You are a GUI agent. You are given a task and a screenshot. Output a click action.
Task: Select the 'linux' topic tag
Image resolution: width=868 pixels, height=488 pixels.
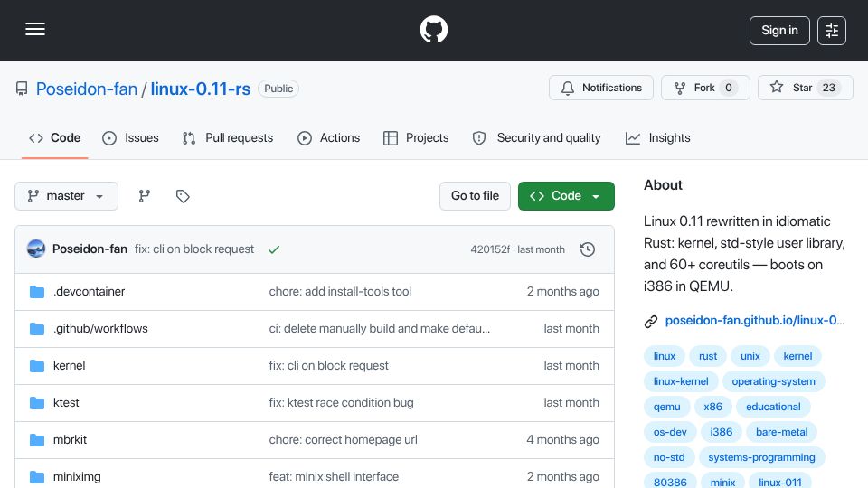(x=665, y=356)
